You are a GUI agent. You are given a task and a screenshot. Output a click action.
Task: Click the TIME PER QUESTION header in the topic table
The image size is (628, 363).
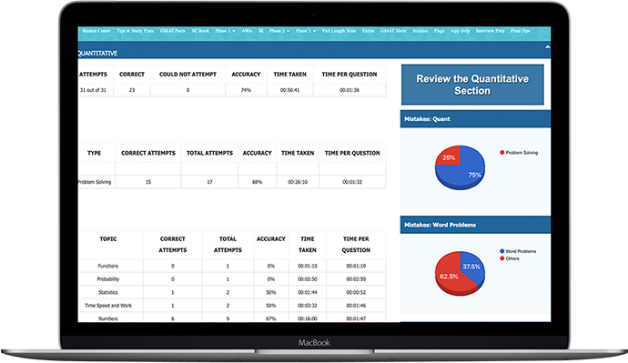(x=356, y=244)
